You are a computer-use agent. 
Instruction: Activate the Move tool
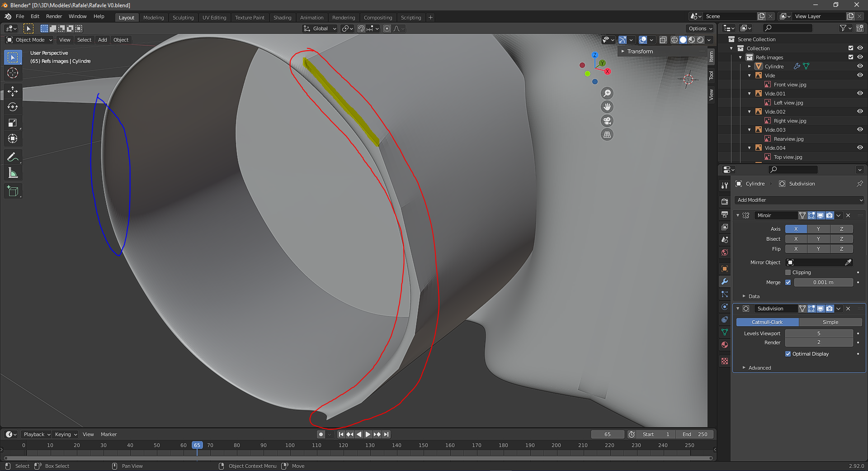pos(13,91)
